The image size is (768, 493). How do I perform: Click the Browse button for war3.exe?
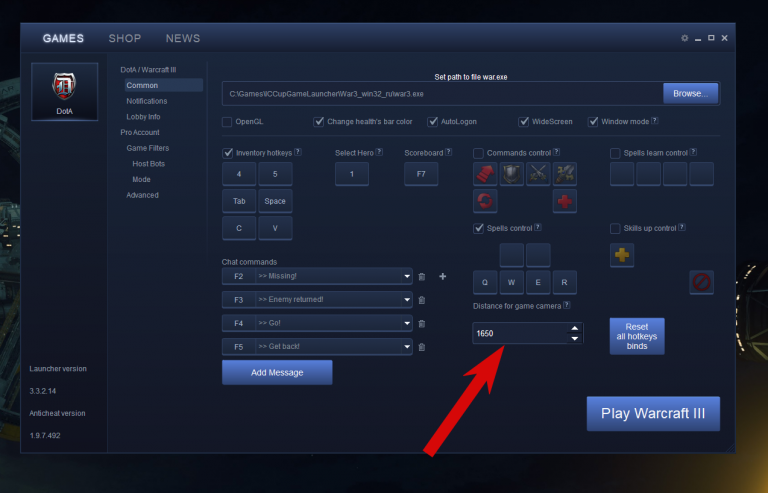coord(691,94)
